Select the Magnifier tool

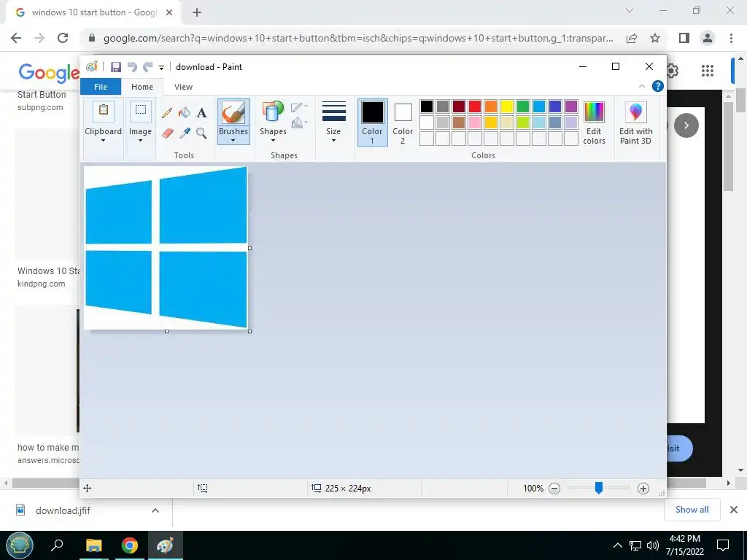(x=201, y=133)
